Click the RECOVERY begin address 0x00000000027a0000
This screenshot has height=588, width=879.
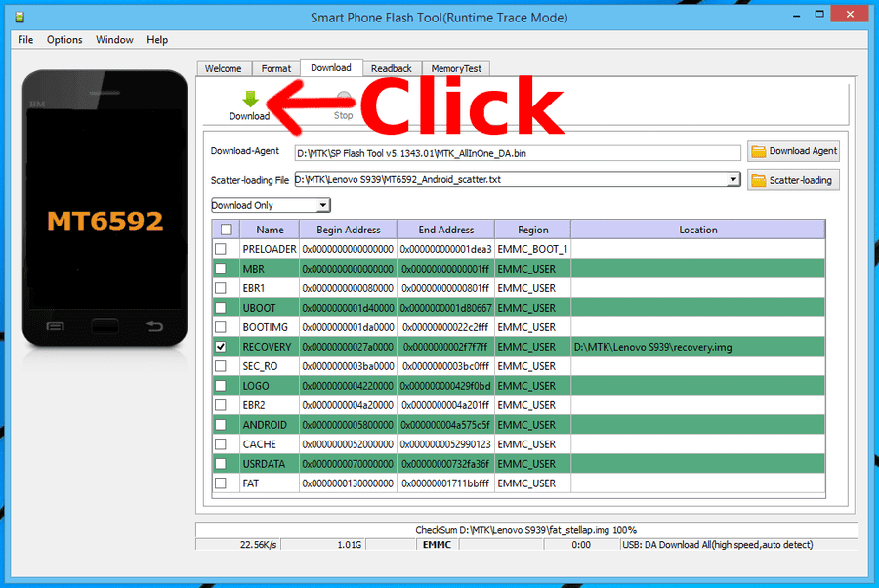(348, 347)
